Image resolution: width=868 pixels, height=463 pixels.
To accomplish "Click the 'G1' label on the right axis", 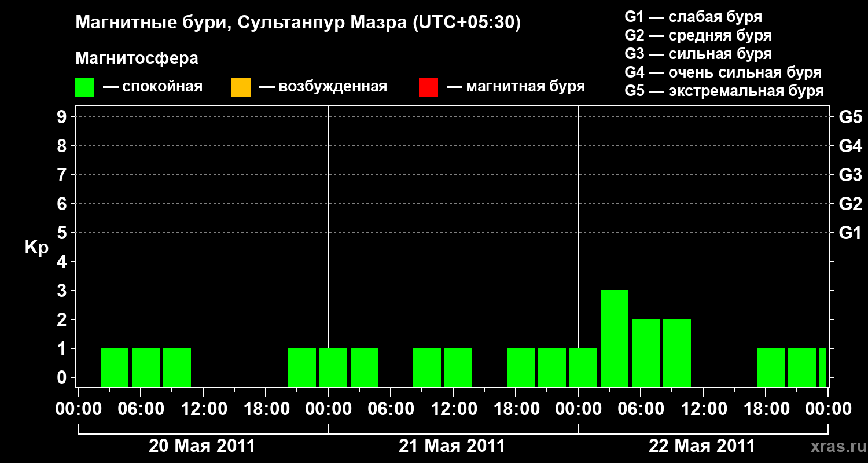I will tap(851, 233).
